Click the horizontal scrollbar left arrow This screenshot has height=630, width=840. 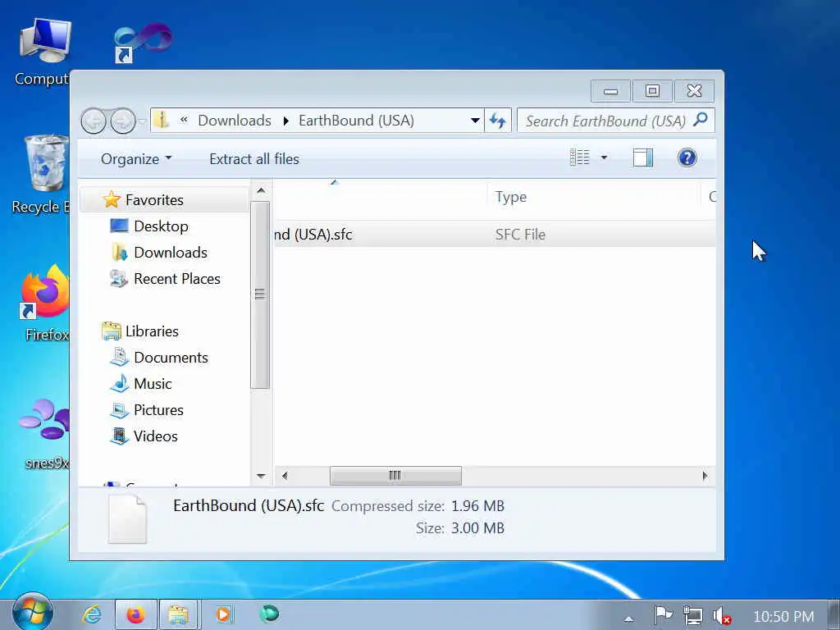point(285,476)
